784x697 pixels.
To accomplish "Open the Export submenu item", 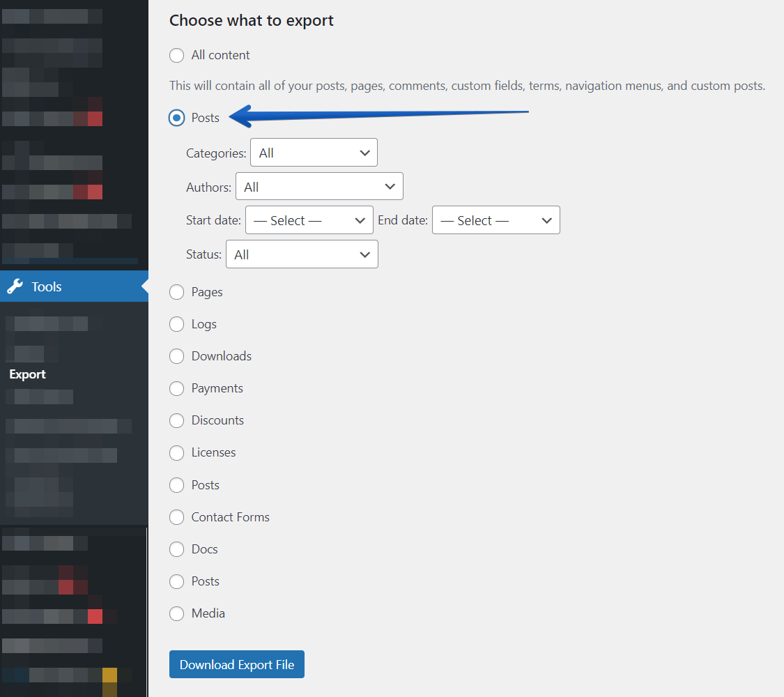I will pyautogui.click(x=27, y=374).
